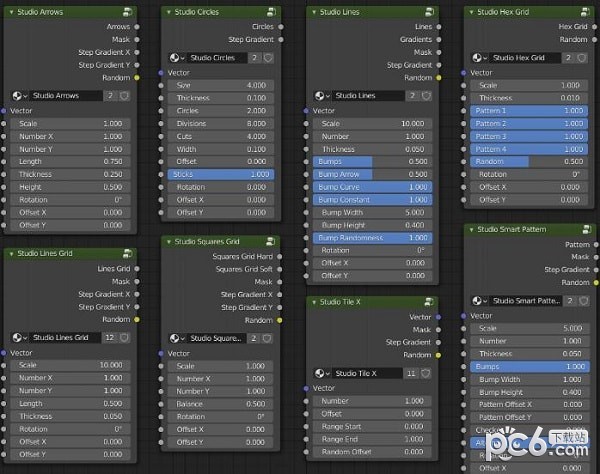
Task: Collapse the Studio Arrows node with its triangle
Action: (x=11, y=12)
